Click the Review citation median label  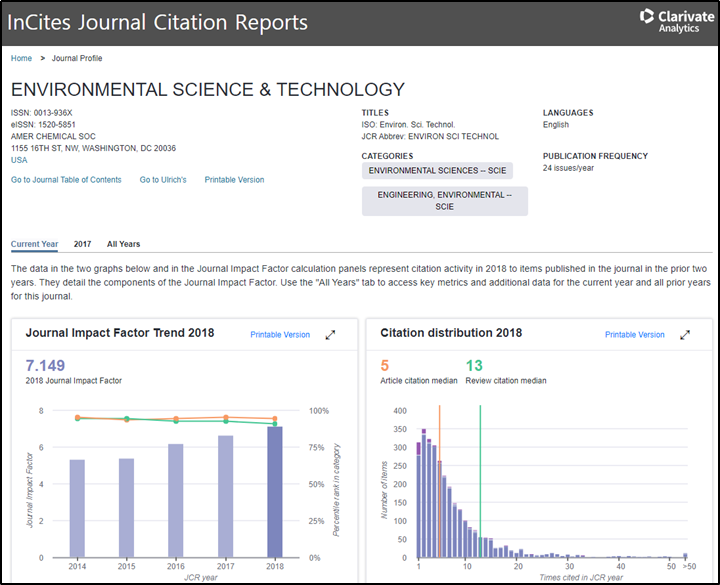click(x=506, y=381)
